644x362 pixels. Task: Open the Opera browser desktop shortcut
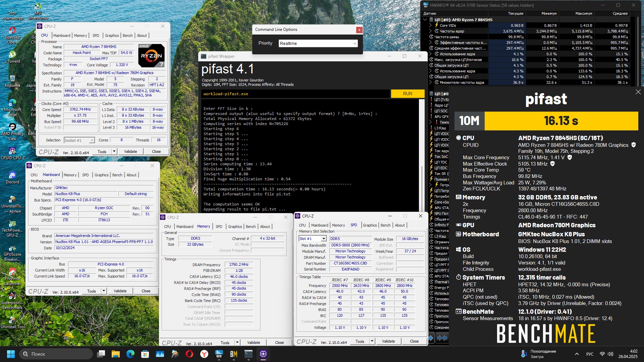point(12,35)
